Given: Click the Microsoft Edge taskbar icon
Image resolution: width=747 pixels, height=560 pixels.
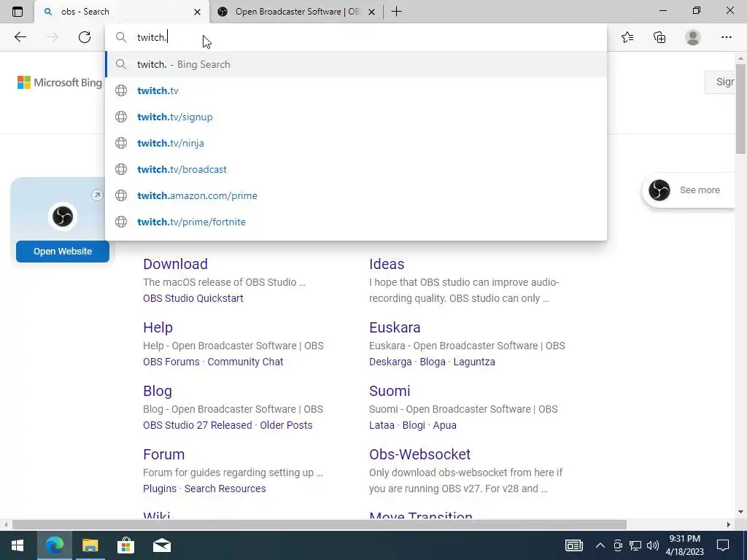Looking at the screenshot, I should [54, 545].
